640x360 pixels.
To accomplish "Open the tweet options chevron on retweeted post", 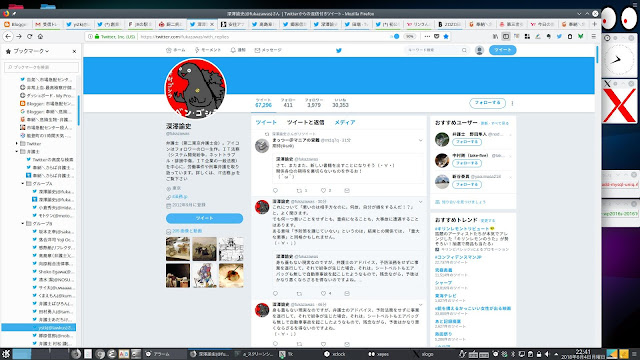I will 420,140.
